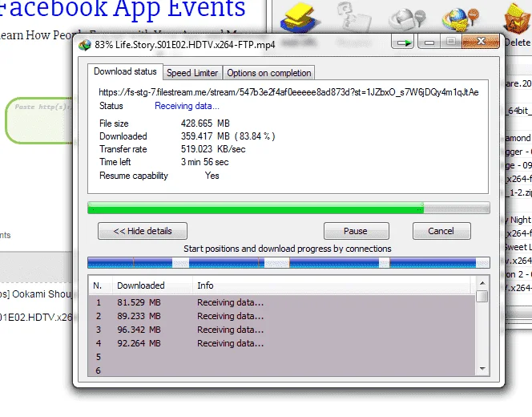Pause the current download
Screen dimensions: 532x417
(356, 231)
